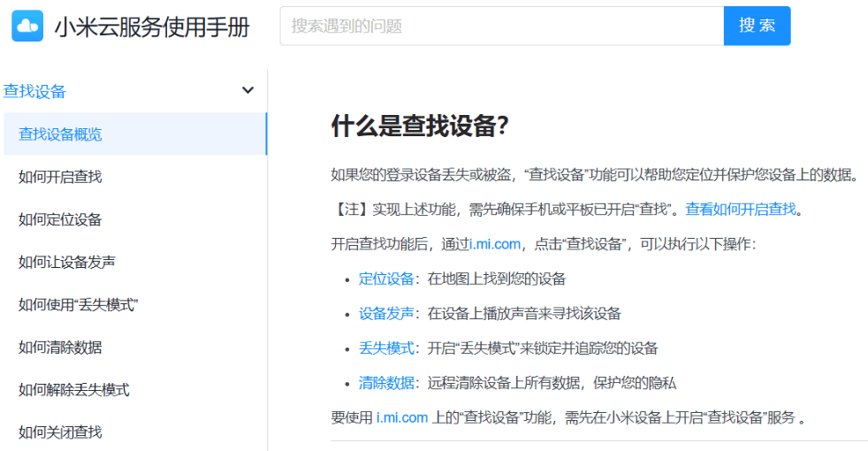868x451 pixels.
Task: Click the Xiaomi Cloud logo icon
Action: (27, 26)
